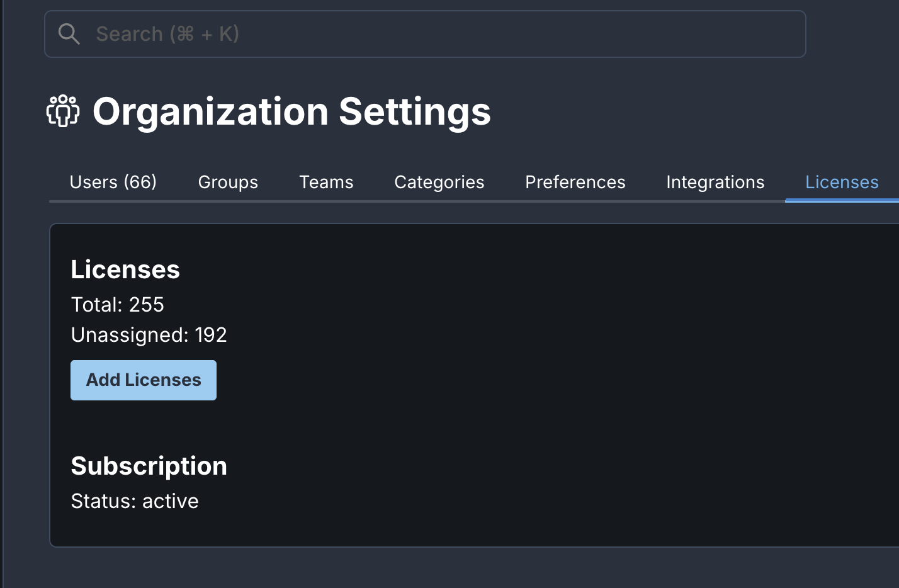The image size is (899, 588).
Task: Click the Status: active subscription text
Action: [x=135, y=501]
